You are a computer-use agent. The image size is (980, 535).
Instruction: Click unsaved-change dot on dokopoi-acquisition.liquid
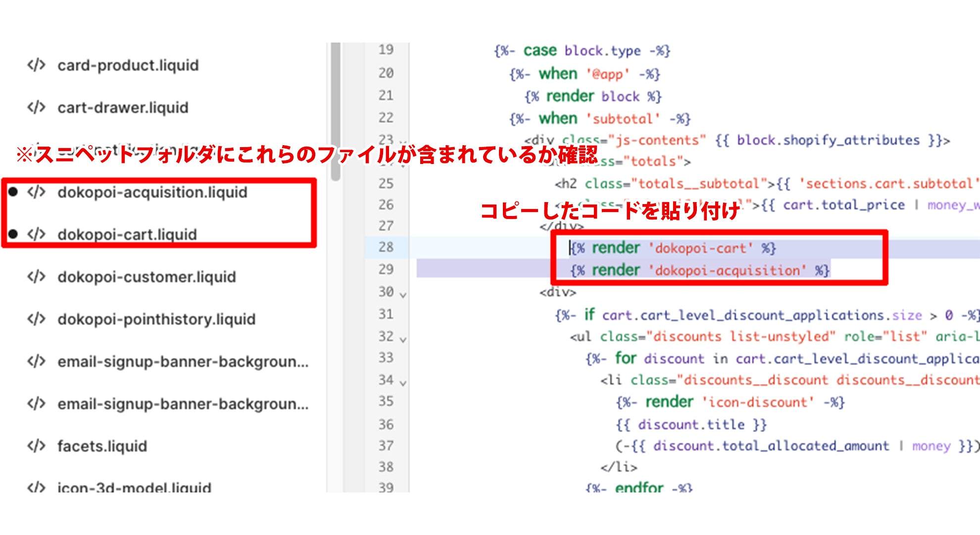pos(13,192)
